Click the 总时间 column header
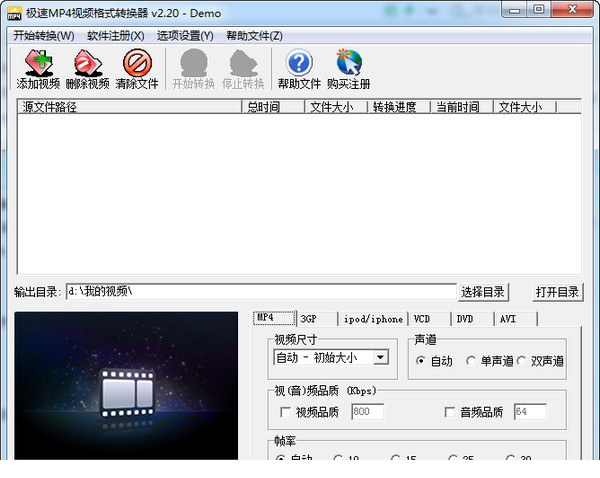The image size is (600, 478). 273,107
